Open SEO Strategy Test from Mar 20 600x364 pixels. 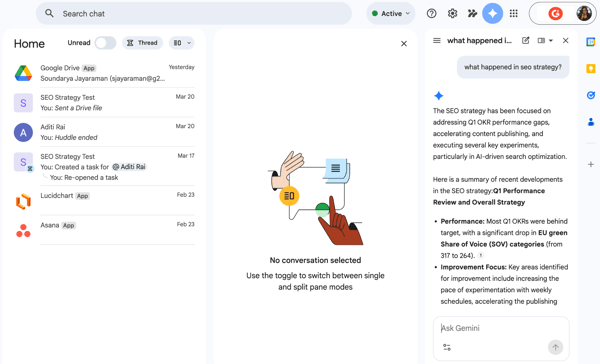(x=104, y=103)
